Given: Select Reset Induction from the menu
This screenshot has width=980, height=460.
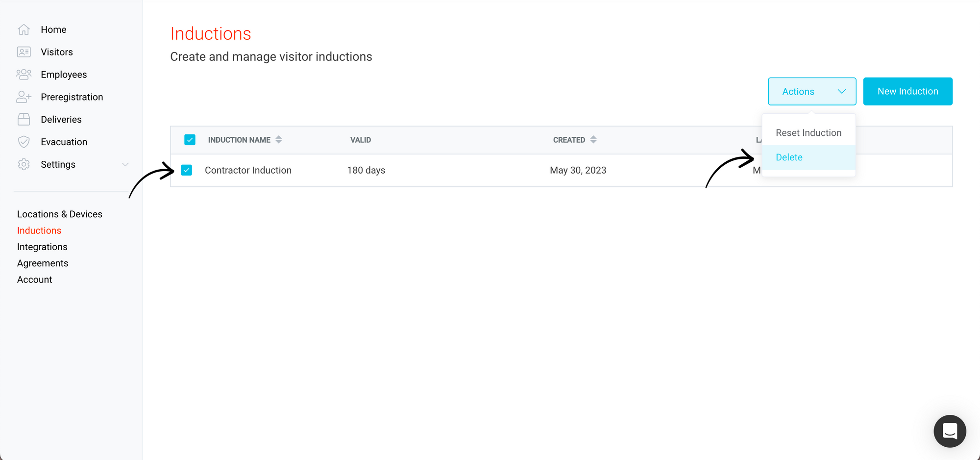Looking at the screenshot, I should click(808, 132).
